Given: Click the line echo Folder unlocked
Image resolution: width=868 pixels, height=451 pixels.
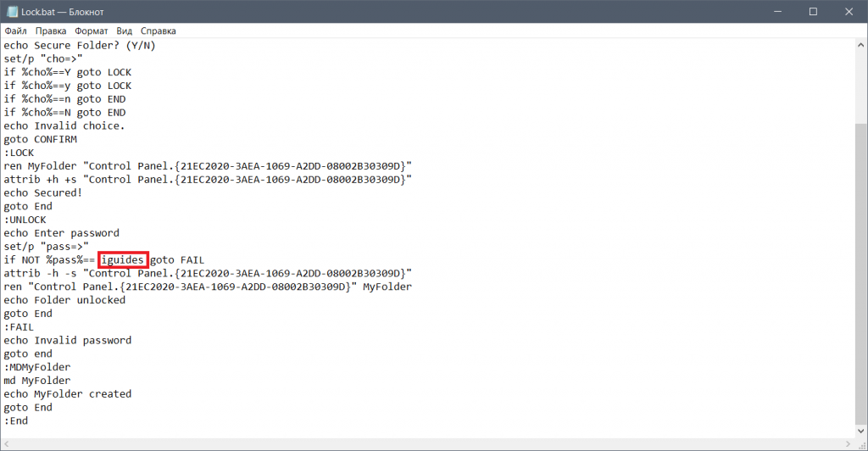Looking at the screenshot, I should [x=64, y=300].
